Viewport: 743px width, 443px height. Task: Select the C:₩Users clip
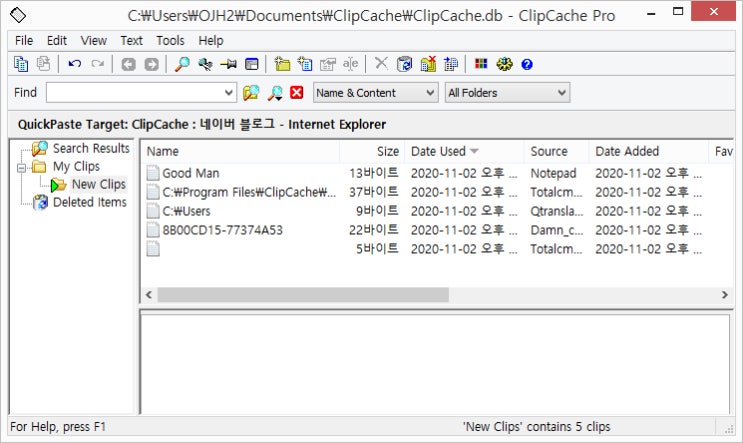pyautogui.click(x=186, y=211)
